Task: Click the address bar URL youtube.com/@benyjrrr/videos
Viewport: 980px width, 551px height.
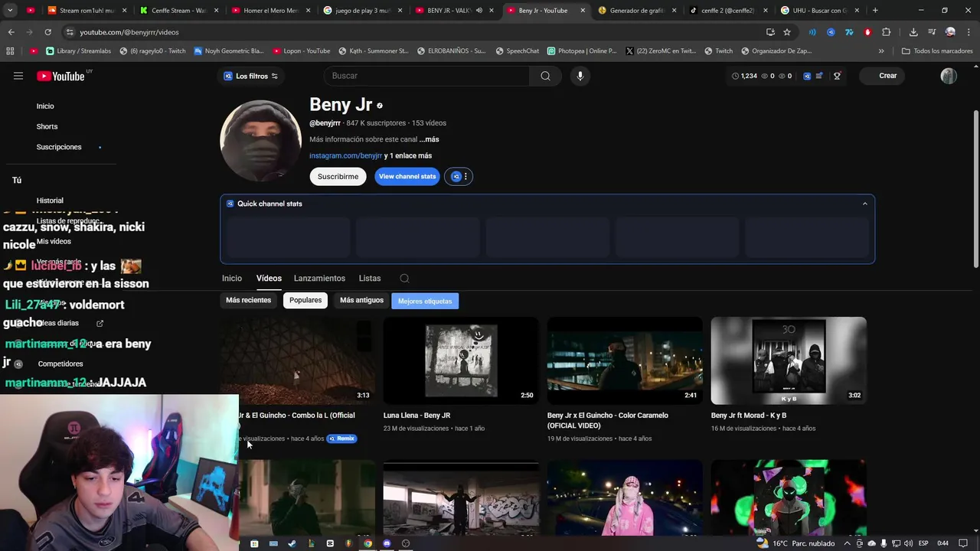Action: [x=129, y=32]
